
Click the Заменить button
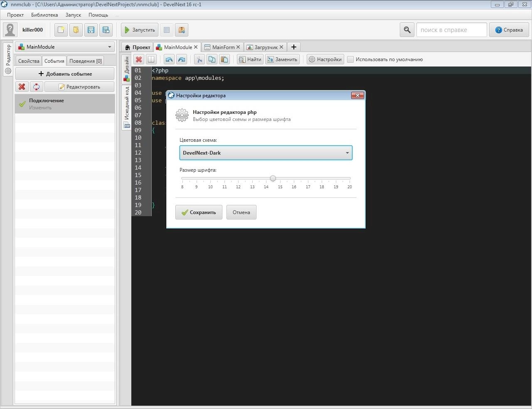283,59
